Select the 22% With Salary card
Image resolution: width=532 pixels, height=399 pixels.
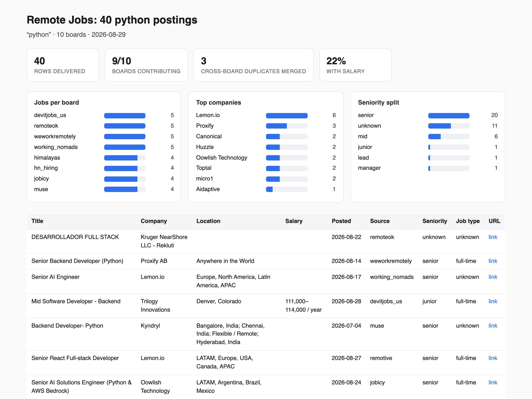(x=356, y=65)
